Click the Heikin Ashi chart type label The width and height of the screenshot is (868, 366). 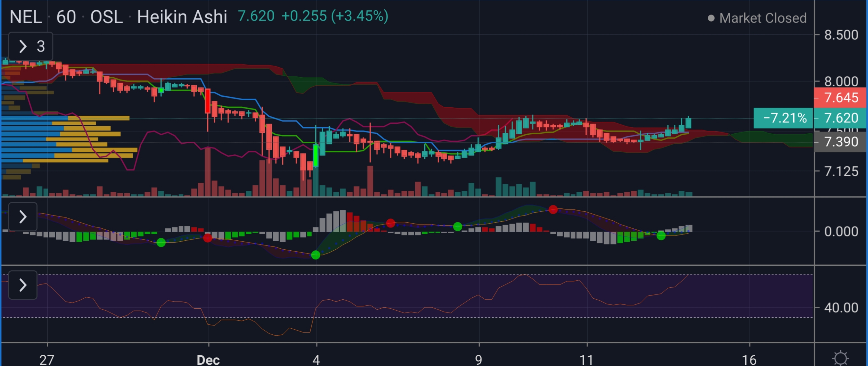point(182,17)
